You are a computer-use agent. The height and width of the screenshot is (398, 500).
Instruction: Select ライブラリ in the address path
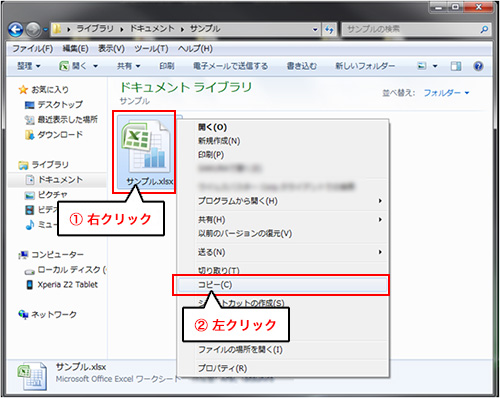[x=95, y=29]
